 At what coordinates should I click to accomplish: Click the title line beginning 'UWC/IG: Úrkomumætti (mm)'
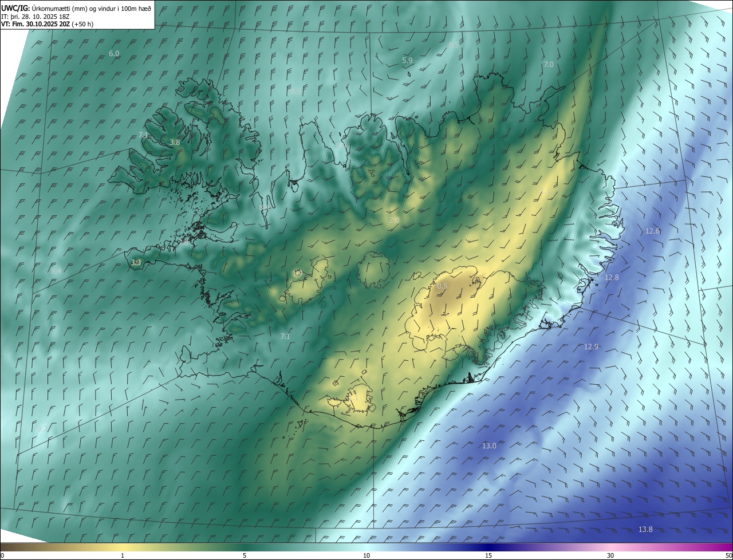tap(76, 9)
